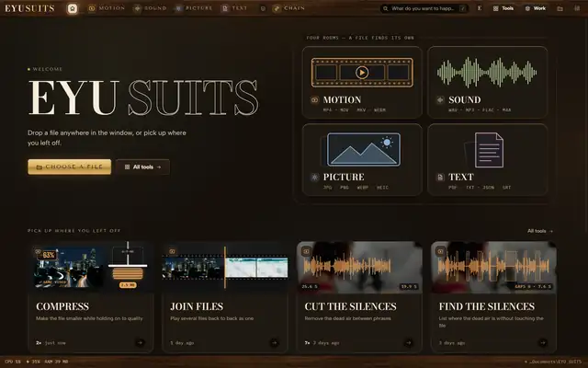Click the 'WELCOME' label above the title

pos(48,69)
